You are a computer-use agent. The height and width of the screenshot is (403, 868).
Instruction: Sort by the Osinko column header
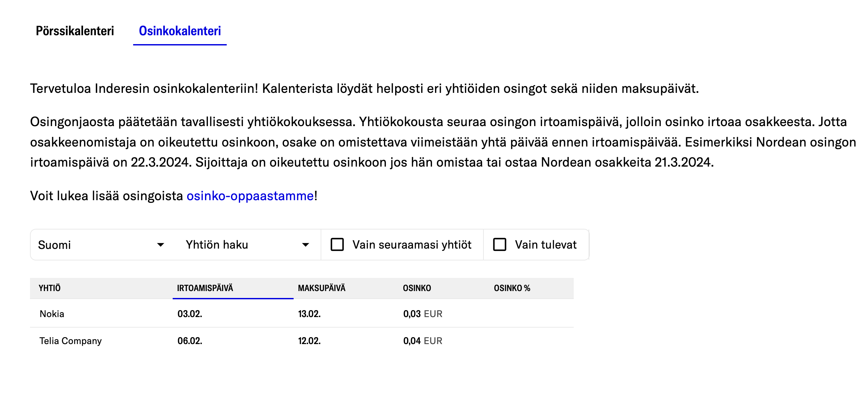[x=417, y=288]
